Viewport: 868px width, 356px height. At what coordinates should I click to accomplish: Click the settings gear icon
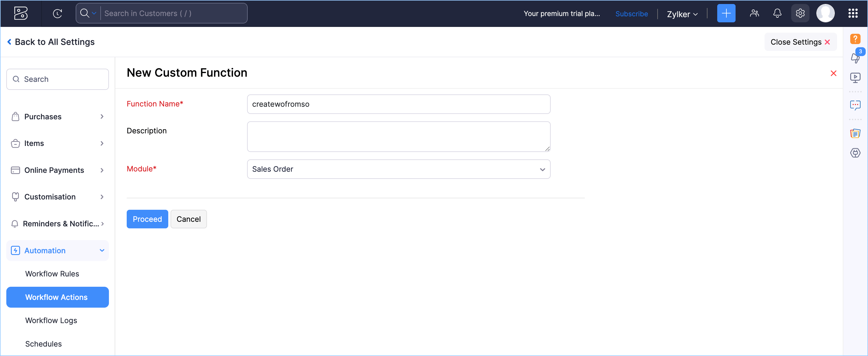pyautogui.click(x=800, y=13)
